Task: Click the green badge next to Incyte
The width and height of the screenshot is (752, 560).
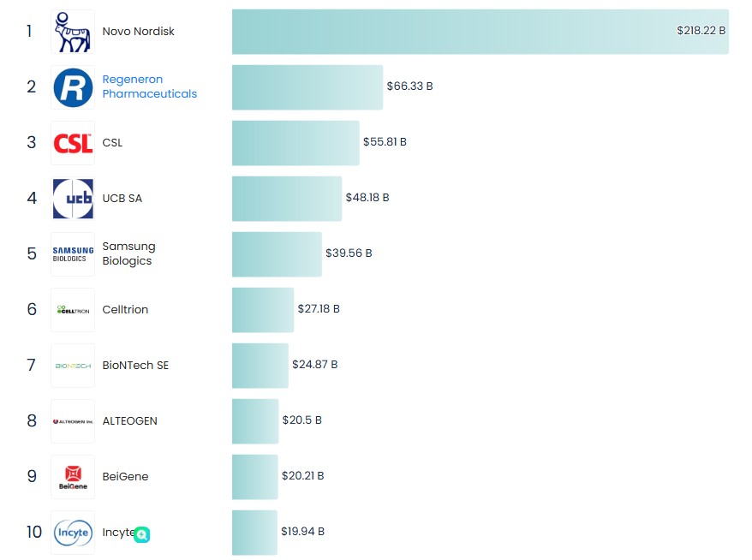Action: tap(143, 533)
